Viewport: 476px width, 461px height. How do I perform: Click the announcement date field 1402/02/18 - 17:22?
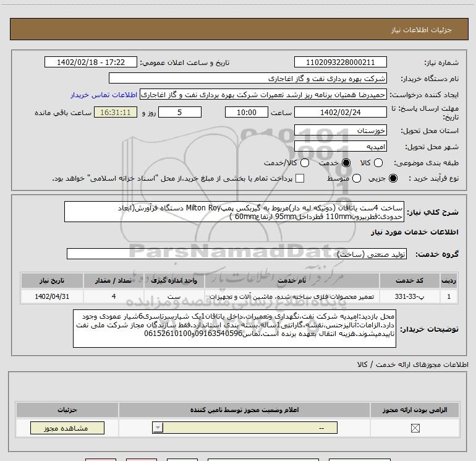91,62
